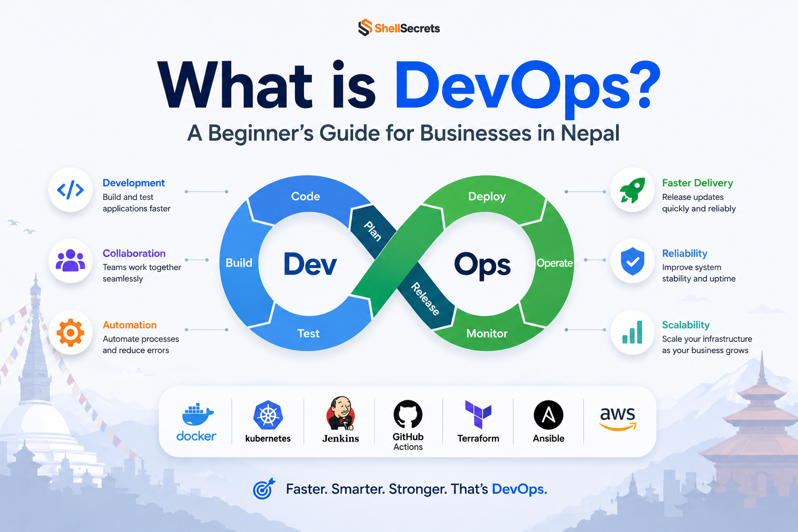Click the "GitHub Actions" label
Image resolution: width=798 pixels, height=532 pixels.
click(x=408, y=442)
